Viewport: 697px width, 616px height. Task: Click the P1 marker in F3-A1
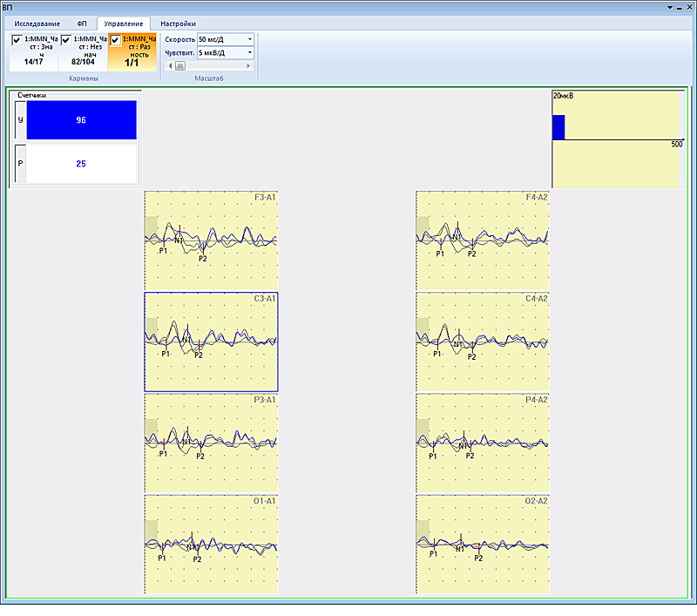(163, 251)
